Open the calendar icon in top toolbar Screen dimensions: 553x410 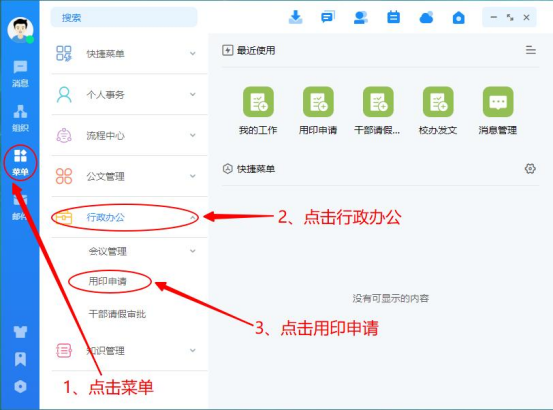click(393, 17)
